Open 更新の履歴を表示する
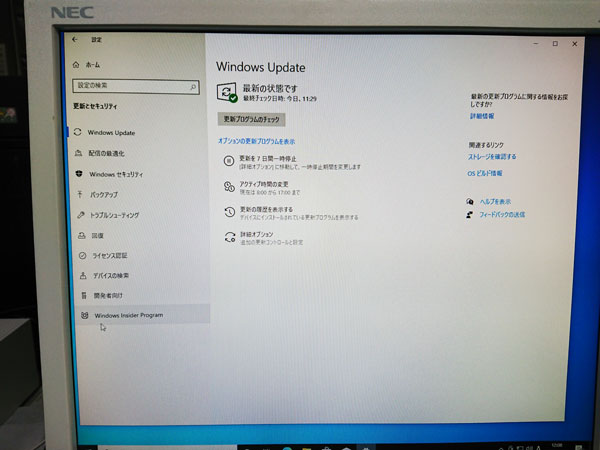 pyautogui.click(x=266, y=209)
